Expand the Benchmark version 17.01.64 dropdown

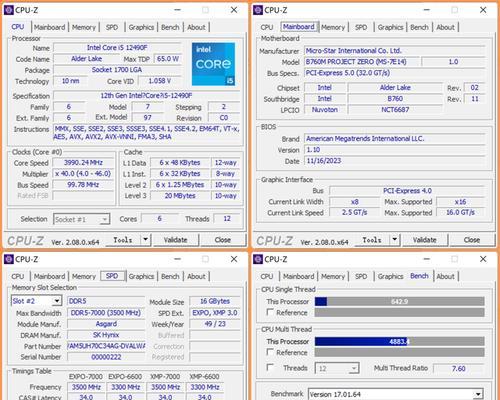point(478,394)
